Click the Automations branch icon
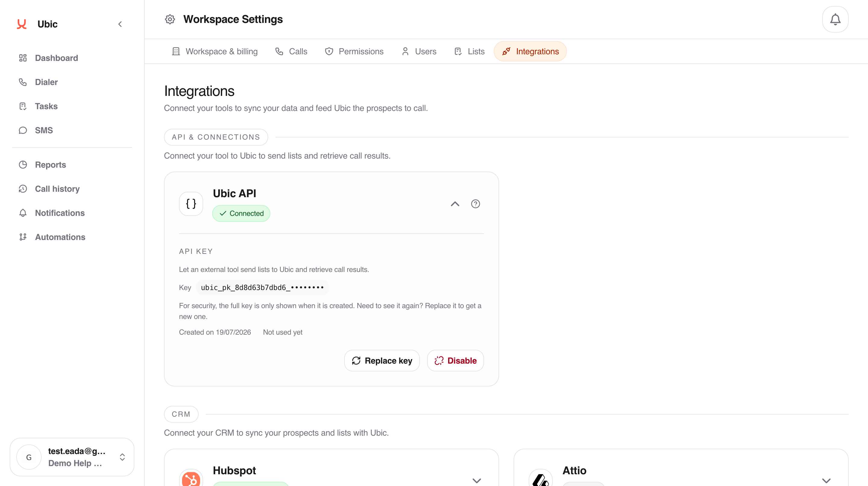 (x=23, y=237)
